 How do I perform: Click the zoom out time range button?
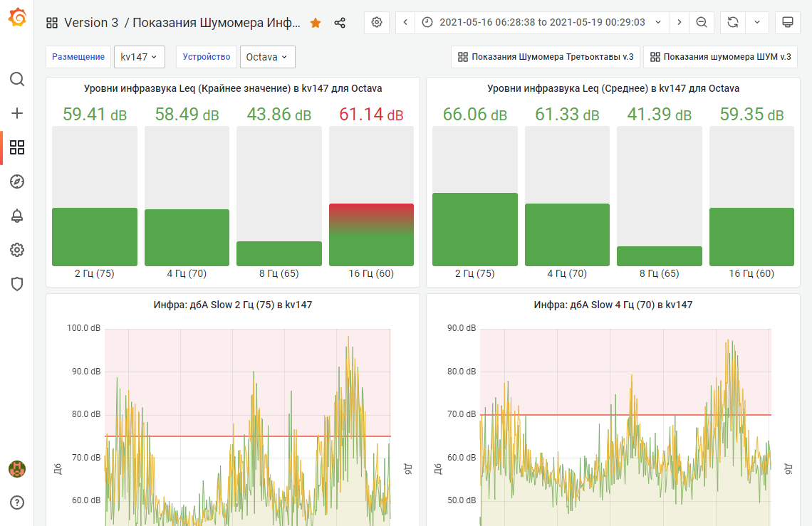[702, 22]
